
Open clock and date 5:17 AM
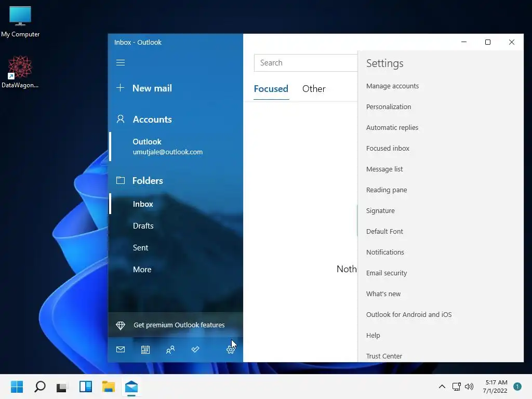pyautogui.click(x=495, y=387)
